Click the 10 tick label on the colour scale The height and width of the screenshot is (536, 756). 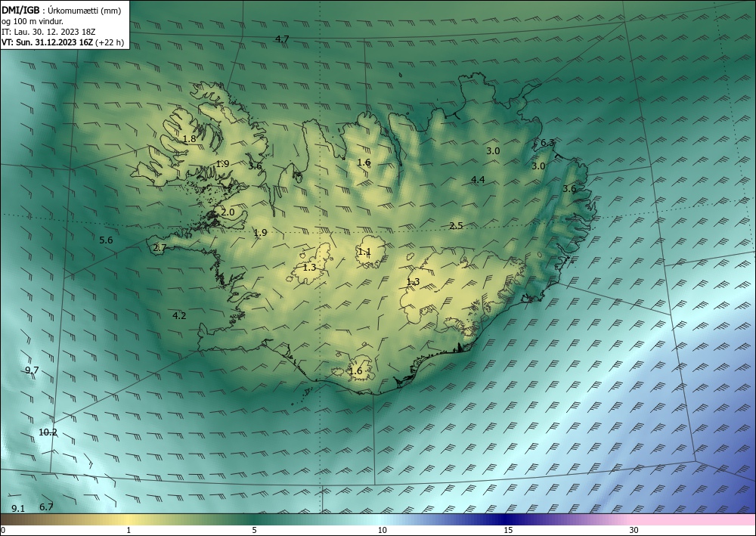[382, 531]
